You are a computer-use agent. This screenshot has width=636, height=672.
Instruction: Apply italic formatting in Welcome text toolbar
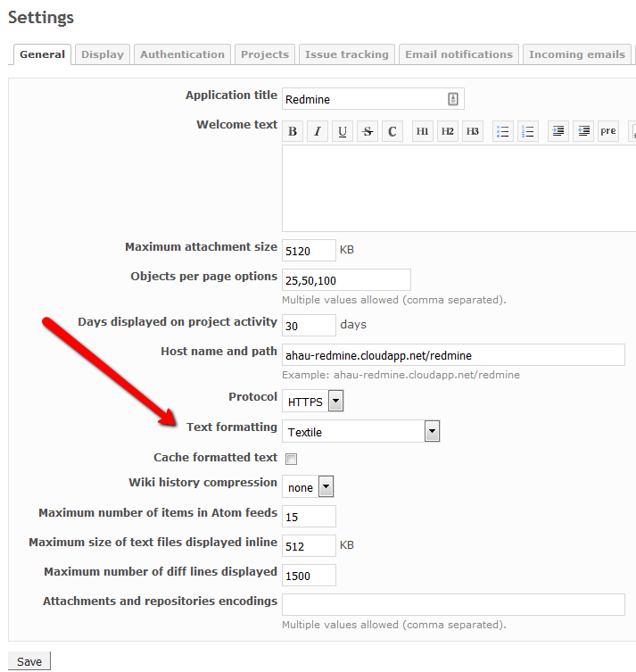[318, 131]
